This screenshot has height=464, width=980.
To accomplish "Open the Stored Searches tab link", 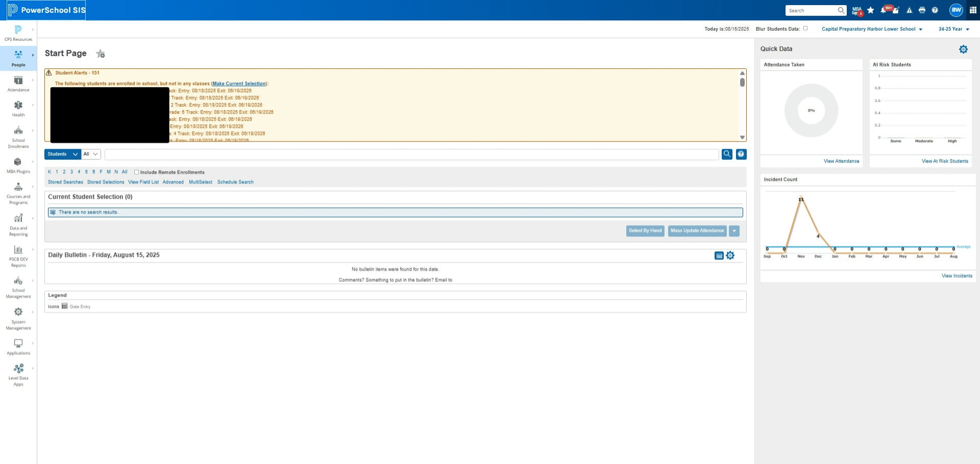I will [65, 182].
